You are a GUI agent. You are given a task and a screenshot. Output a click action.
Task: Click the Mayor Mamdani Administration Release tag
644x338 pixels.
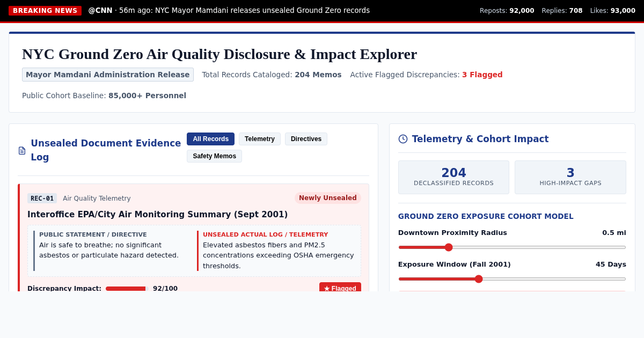(x=108, y=75)
